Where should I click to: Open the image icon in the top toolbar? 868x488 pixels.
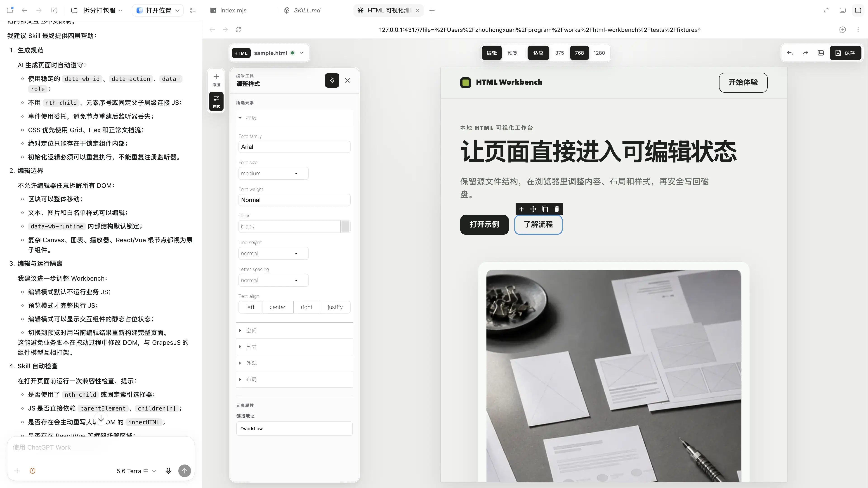[821, 53]
